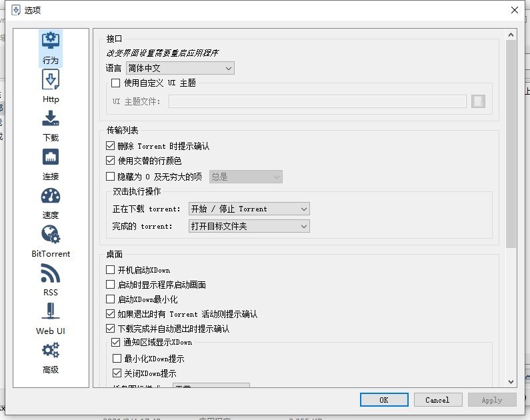Click the scrollbar down arrow
The image size is (530, 420).
[x=511, y=382]
